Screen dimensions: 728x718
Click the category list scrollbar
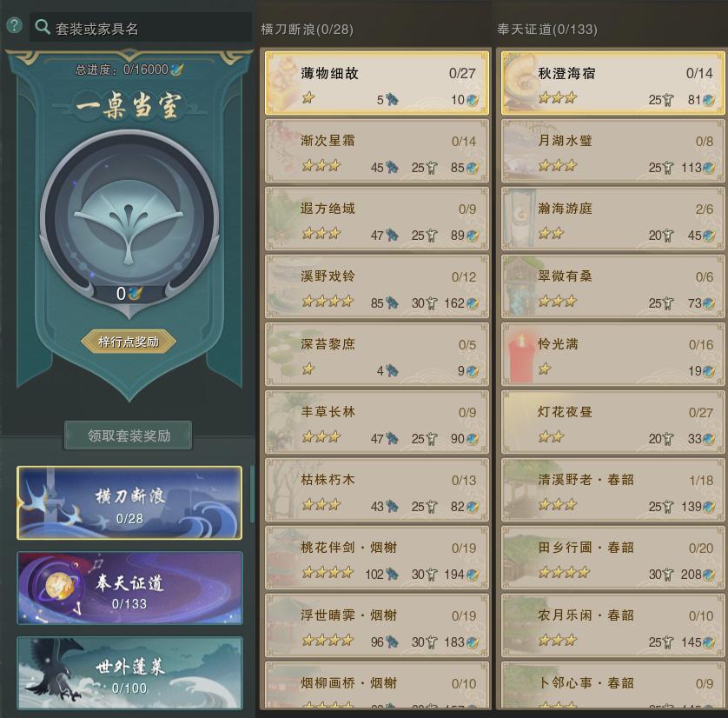[x=252, y=494]
